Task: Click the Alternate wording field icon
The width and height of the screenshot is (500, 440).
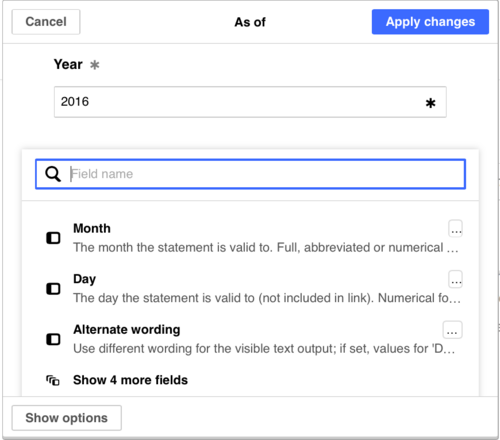Action: 53,339
